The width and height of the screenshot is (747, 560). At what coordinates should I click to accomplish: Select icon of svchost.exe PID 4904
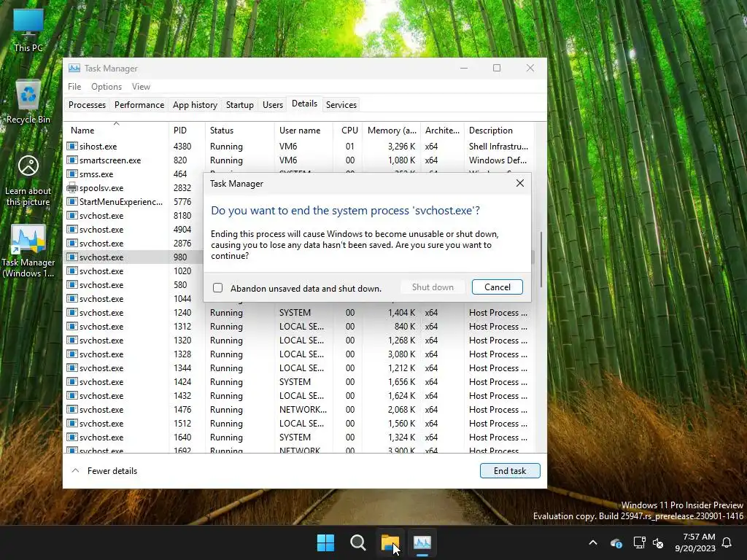[x=72, y=229]
